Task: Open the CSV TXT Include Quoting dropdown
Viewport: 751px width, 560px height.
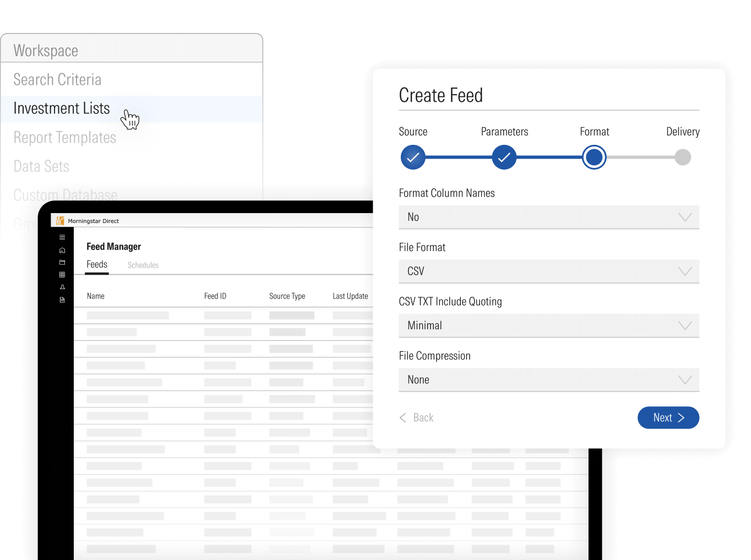Action: [549, 325]
